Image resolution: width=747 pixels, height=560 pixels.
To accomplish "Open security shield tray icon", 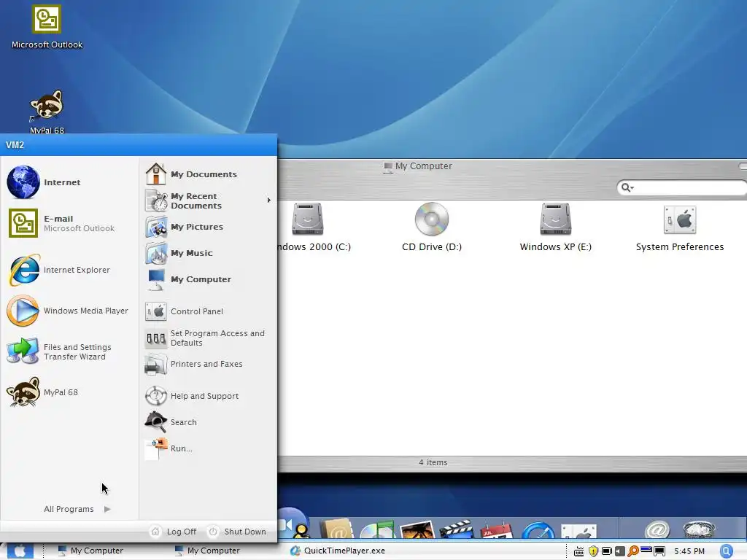I will pyautogui.click(x=593, y=551).
